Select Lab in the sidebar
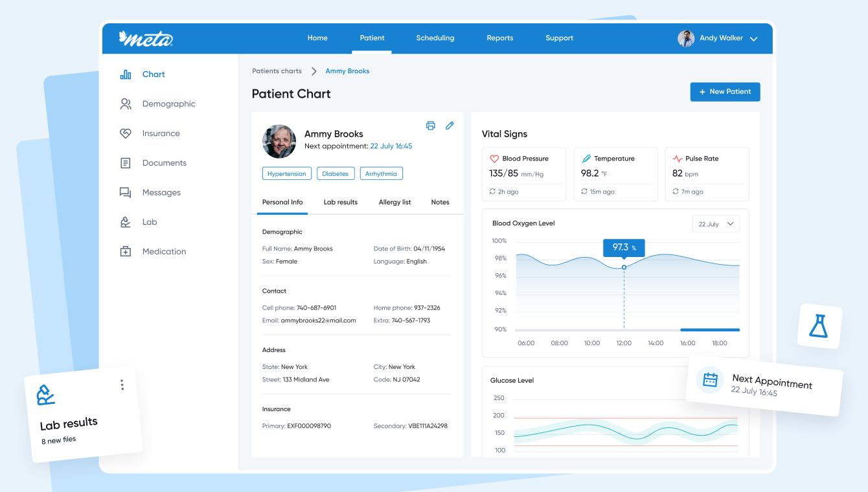 coord(150,222)
